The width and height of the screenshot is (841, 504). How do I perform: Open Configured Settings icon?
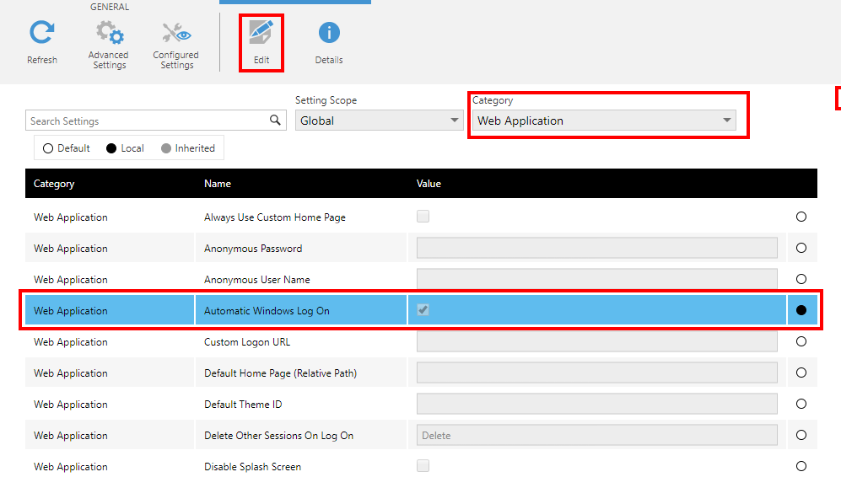(x=176, y=34)
